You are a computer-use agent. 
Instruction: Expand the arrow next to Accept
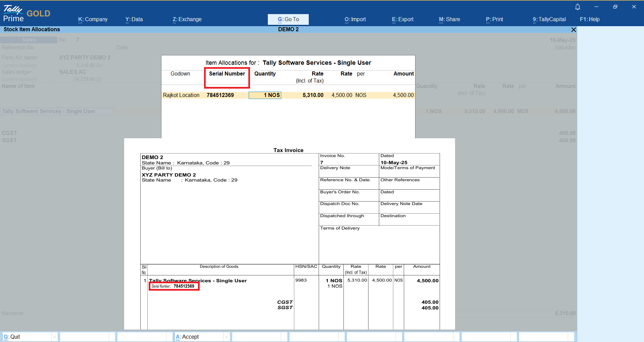[x=227, y=337]
